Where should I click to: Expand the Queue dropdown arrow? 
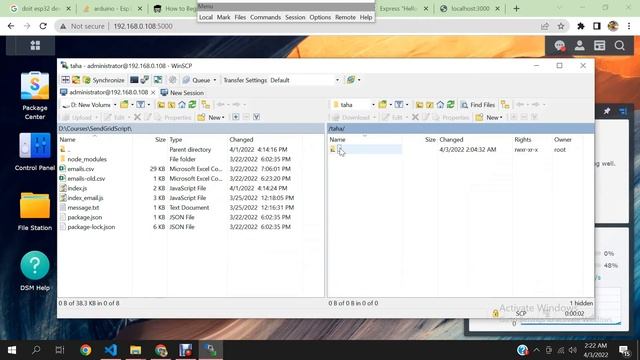pyautogui.click(x=215, y=80)
